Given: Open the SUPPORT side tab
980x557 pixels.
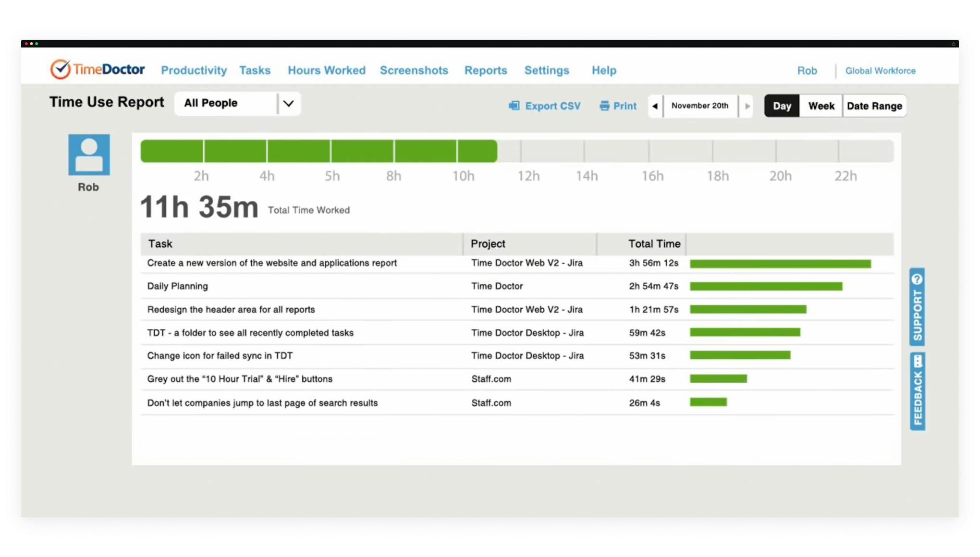Looking at the screenshot, I should click(917, 307).
